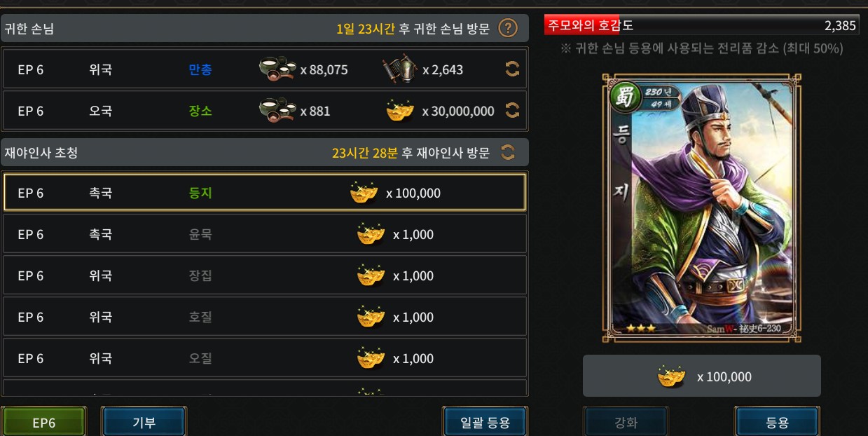Switch to the EP6 tab
The image size is (868, 436).
coord(44,422)
